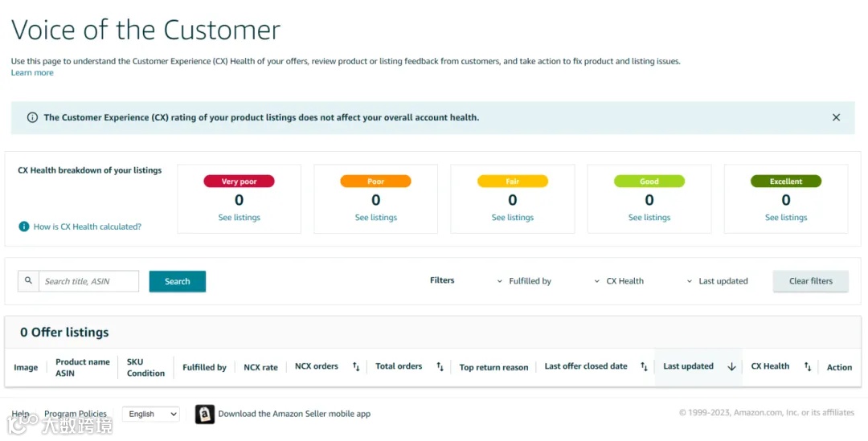The width and height of the screenshot is (868, 441).
Task: Click the Very poor red badge
Action: click(x=240, y=181)
